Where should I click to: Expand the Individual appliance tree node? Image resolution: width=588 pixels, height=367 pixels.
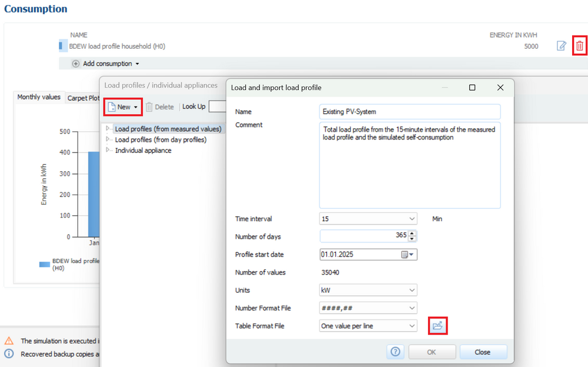(108, 150)
